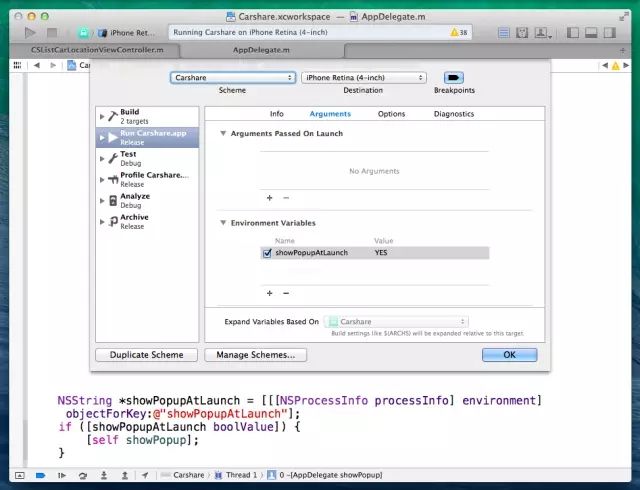The height and width of the screenshot is (490, 640).
Task: Click the Simulate Location arrow icon
Action: [145, 475]
